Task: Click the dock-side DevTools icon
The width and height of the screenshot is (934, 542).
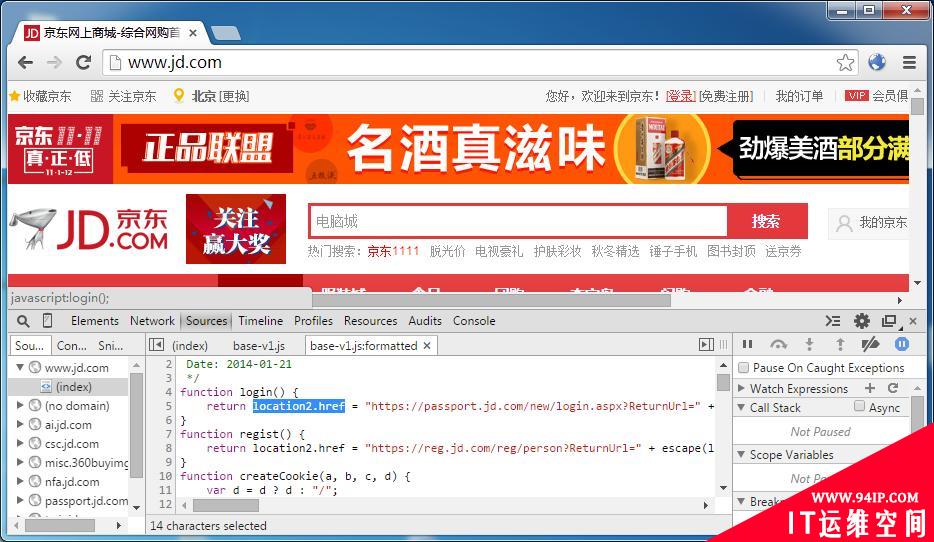Action: pos(890,321)
